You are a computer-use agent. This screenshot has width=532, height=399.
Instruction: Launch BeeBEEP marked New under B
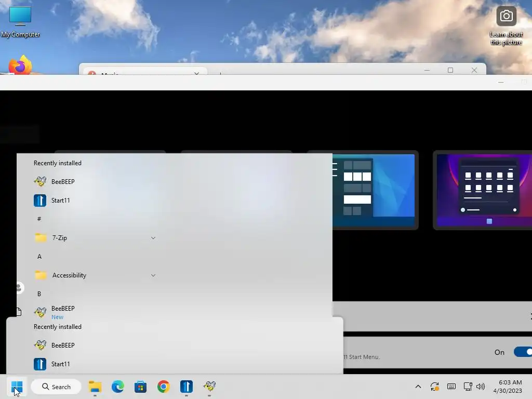[54, 312]
